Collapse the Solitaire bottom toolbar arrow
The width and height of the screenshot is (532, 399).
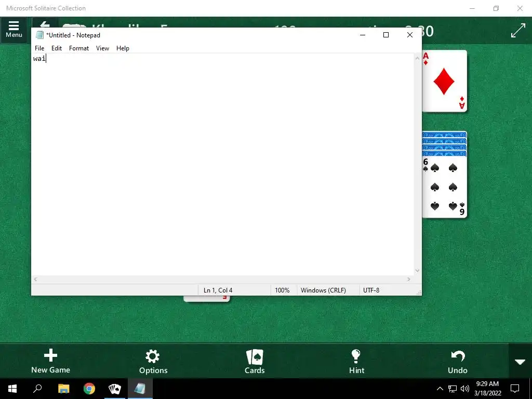click(x=520, y=362)
